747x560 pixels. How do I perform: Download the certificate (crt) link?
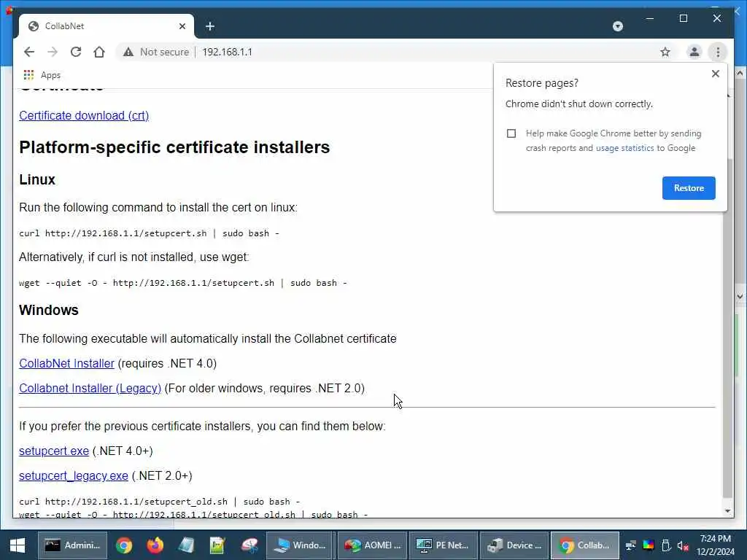click(84, 116)
